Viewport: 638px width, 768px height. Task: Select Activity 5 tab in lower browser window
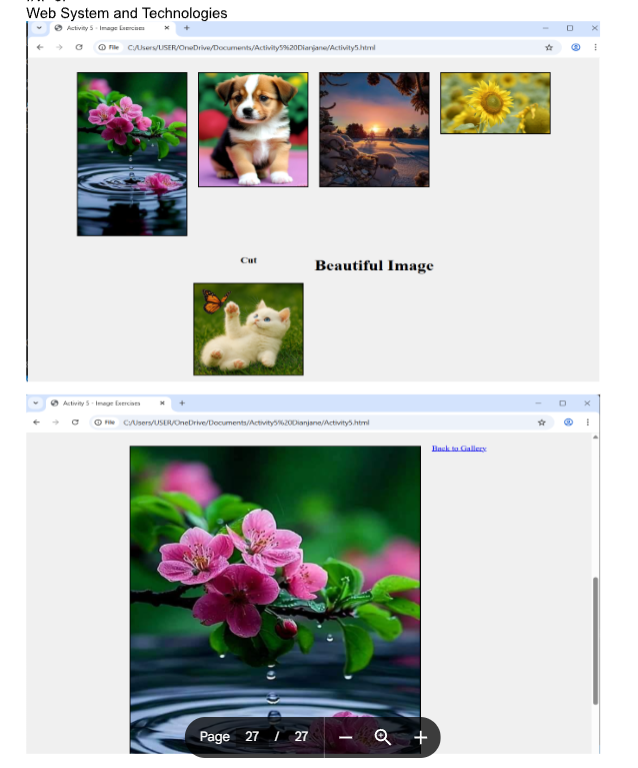point(101,403)
